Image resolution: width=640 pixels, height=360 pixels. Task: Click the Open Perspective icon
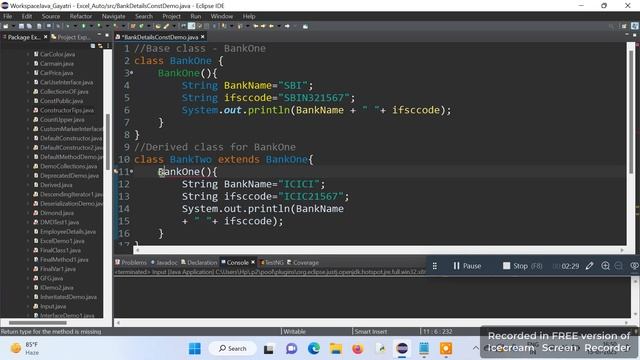click(624, 26)
